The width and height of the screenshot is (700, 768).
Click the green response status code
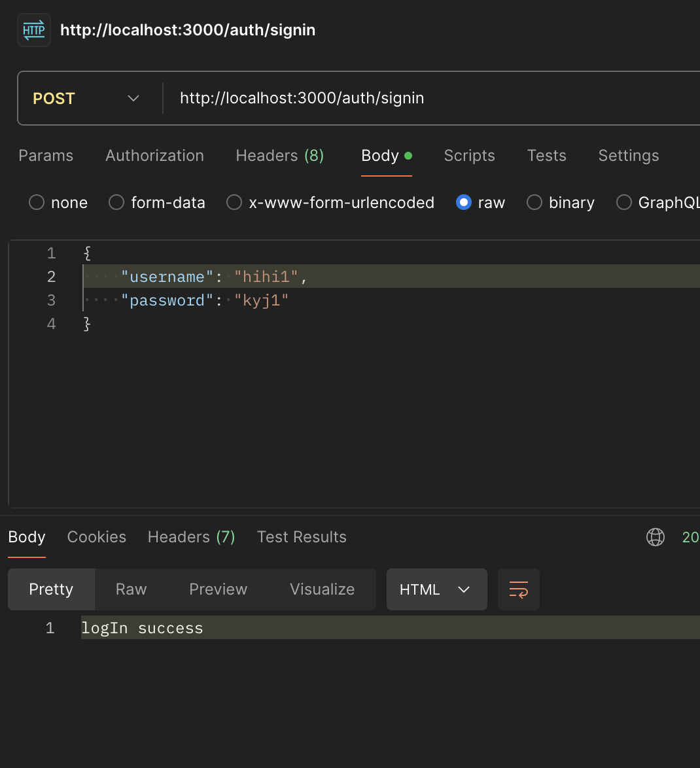[x=691, y=537]
